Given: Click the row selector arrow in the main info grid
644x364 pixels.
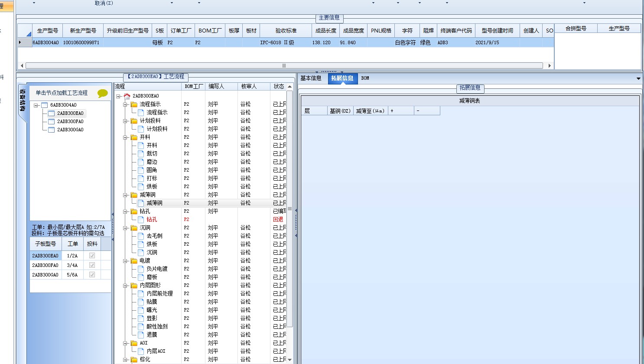Looking at the screenshot, I should 20,42.
